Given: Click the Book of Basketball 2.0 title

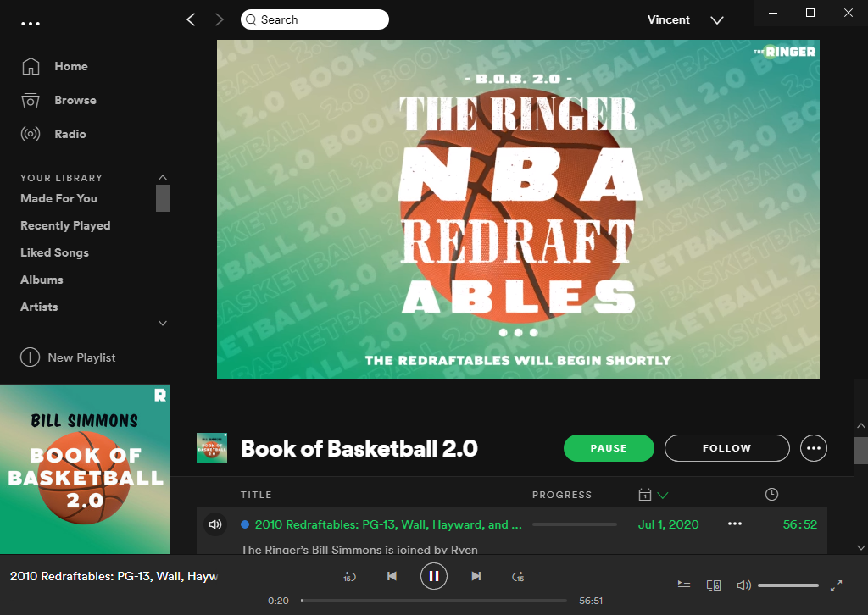Looking at the screenshot, I should click(x=359, y=448).
